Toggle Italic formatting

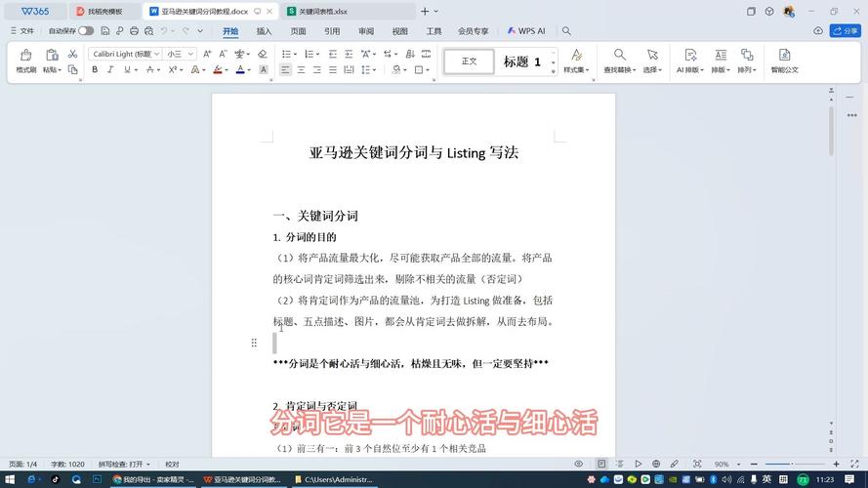[x=110, y=69]
